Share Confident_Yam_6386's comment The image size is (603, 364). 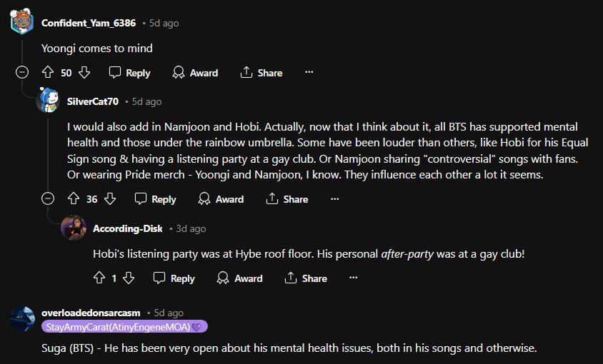click(x=261, y=73)
